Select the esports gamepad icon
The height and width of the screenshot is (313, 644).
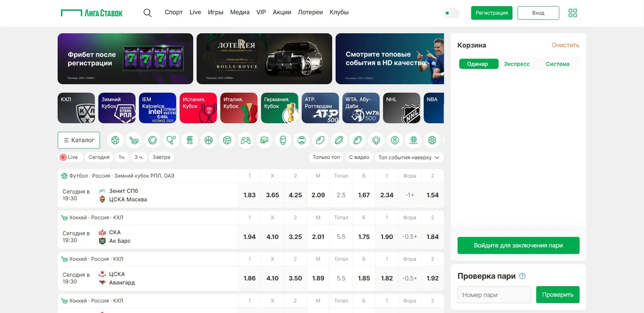click(246, 140)
